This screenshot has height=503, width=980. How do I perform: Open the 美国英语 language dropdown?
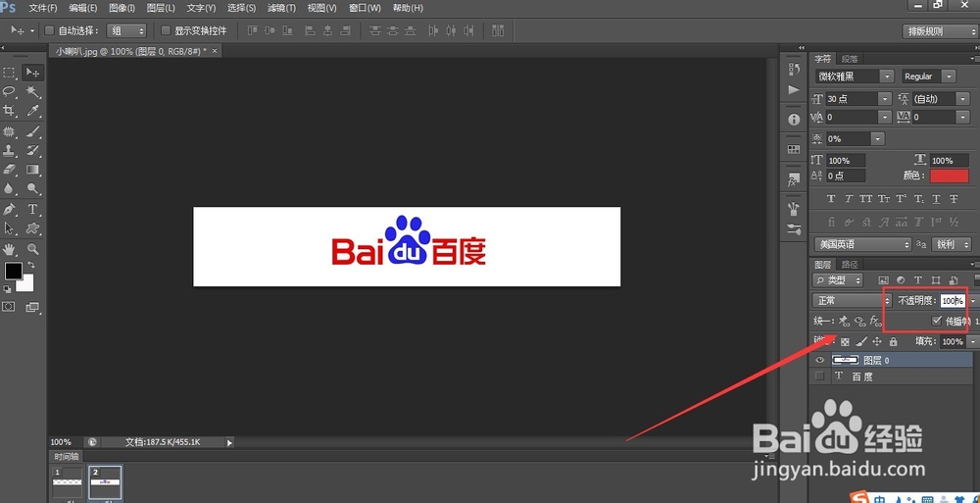click(x=862, y=244)
